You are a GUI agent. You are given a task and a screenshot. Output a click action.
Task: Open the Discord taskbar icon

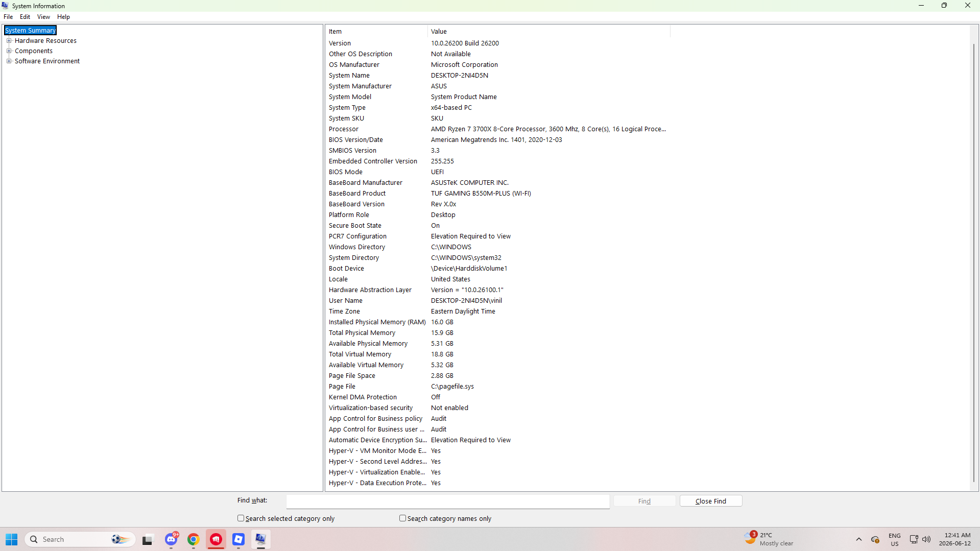pyautogui.click(x=171, y=539)
